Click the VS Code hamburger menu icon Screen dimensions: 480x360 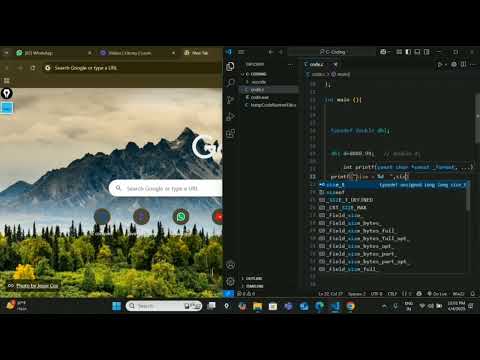click(241, 52)
